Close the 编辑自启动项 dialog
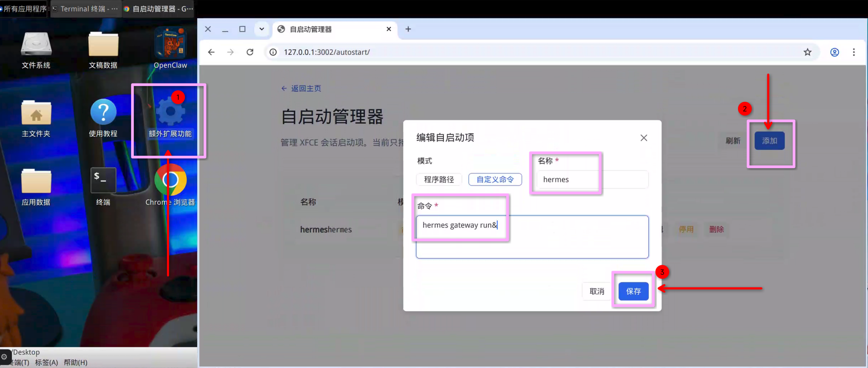The width and height of the screenshot is (868, 368). pos(644,138)
